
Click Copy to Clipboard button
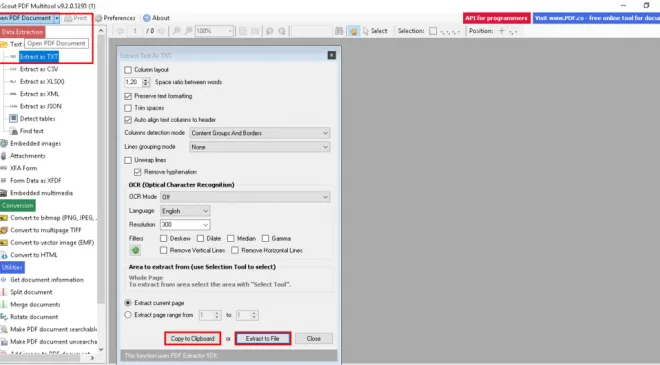coord(192,338)
